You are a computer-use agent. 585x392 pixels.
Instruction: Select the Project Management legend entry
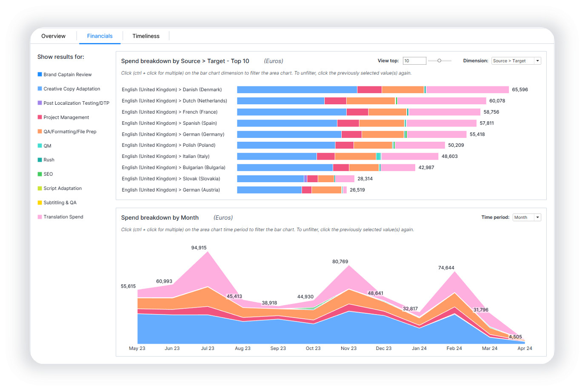pyautogui.click(x=66, y=117)
